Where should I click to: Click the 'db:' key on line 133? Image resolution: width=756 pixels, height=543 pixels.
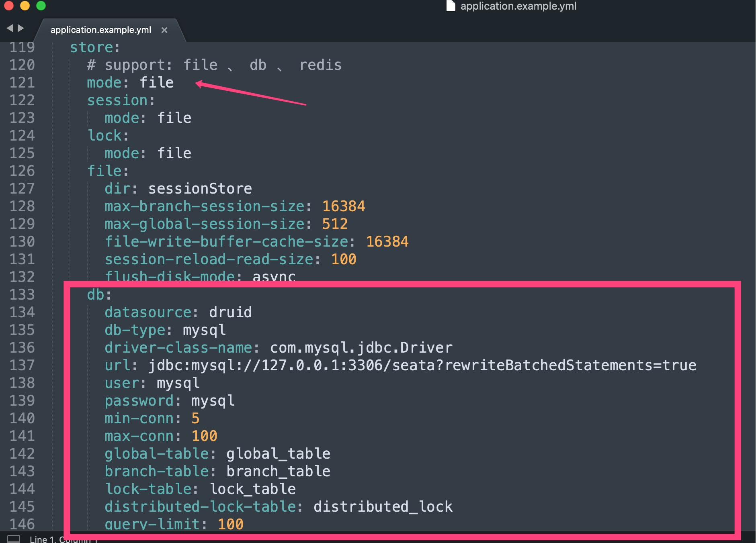tap(99, 295)
